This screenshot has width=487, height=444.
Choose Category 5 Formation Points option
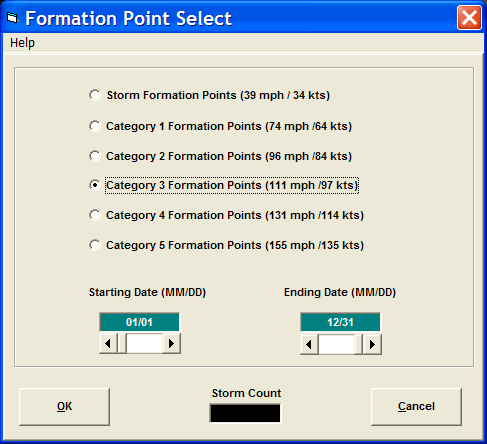[x=95, y=245]
